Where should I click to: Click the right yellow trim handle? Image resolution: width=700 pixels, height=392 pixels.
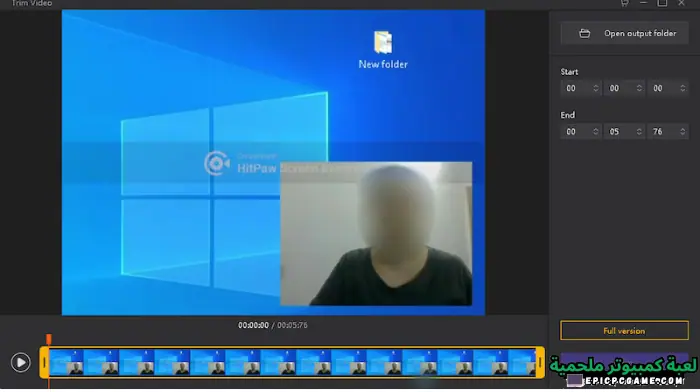(x=540, y=363)
